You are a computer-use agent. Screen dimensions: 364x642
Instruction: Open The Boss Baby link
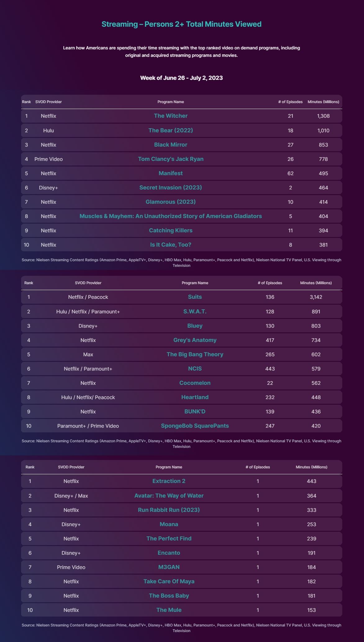point(169,596)
